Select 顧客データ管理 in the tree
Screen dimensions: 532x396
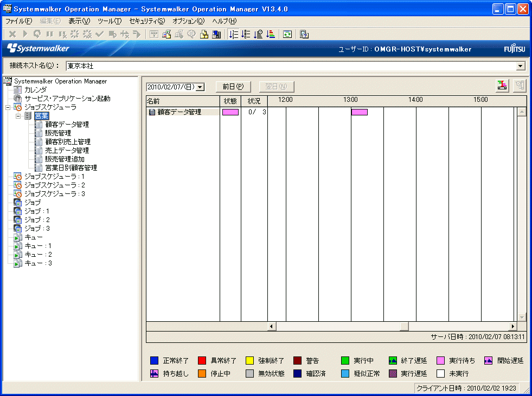(67, 125)
